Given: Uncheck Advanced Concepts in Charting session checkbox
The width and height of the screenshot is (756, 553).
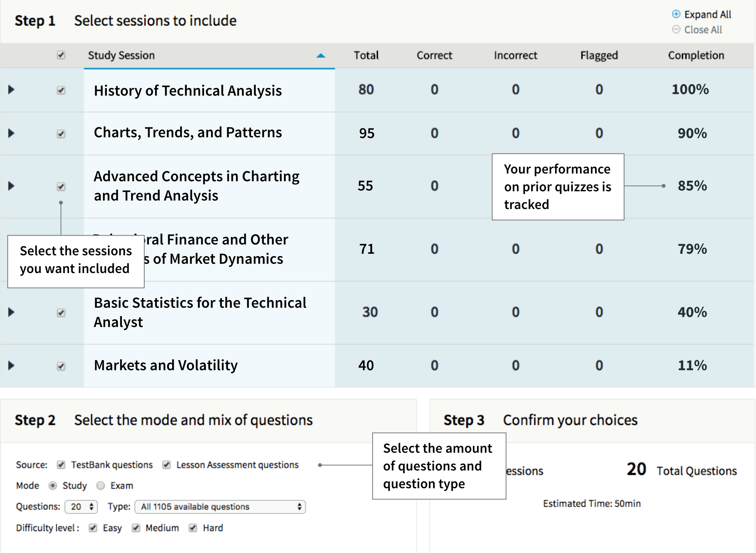Looking at the screenshot, I should click(x=61, y=187).
